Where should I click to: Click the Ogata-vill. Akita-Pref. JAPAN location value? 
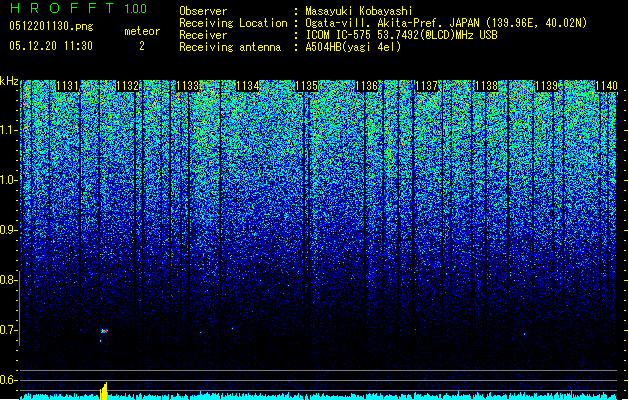click(446, 23)
